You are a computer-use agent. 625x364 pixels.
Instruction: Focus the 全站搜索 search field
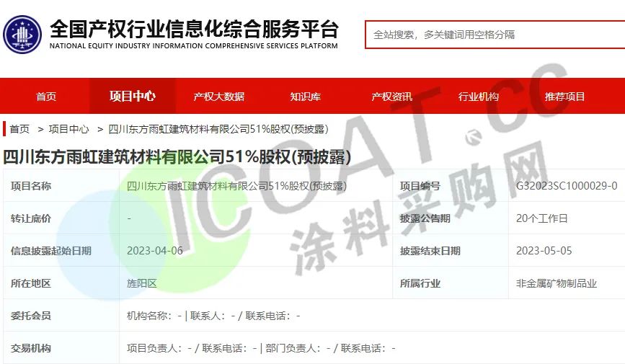pyautogui.click(x=495, y=35)
